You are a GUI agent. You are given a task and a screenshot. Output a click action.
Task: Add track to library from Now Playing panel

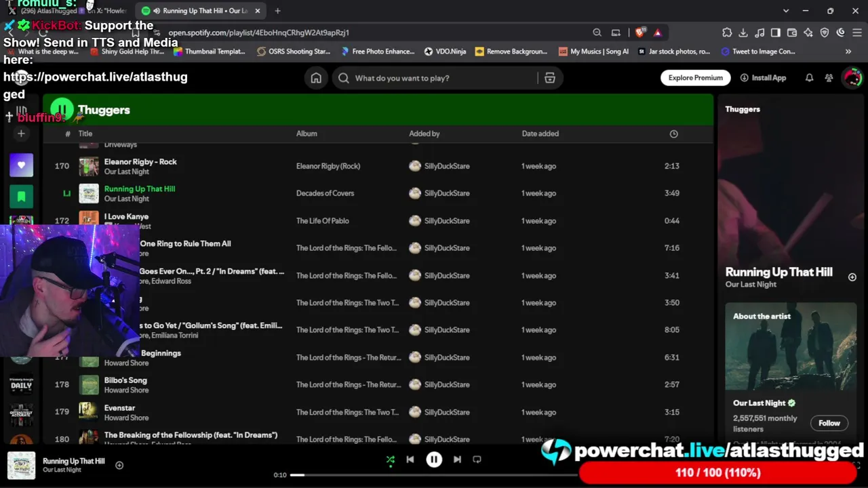point(852,277)
